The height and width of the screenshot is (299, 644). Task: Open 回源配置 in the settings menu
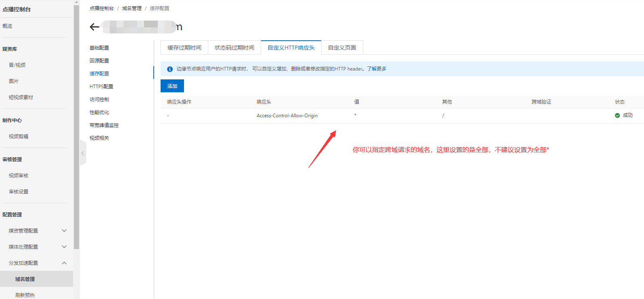point(99,61)
